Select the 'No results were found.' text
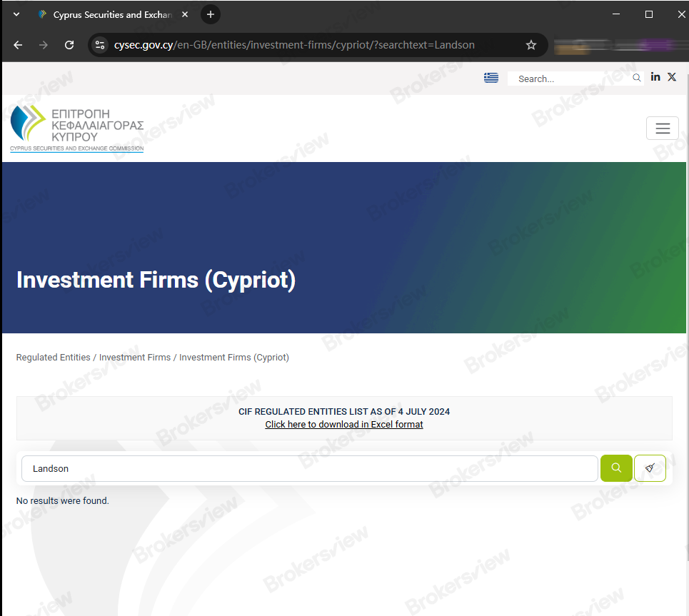This screenshot has height=616, width=689. tap(62, 500)
